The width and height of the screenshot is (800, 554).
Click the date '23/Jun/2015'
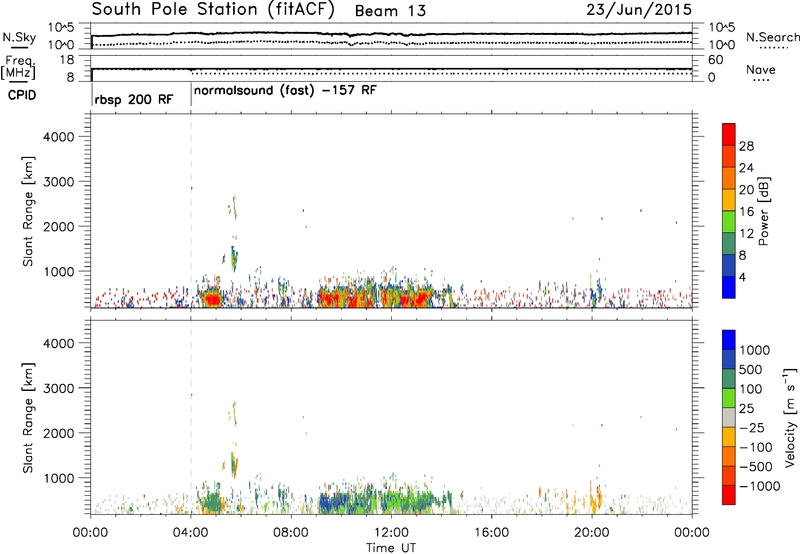click(639, 10)
